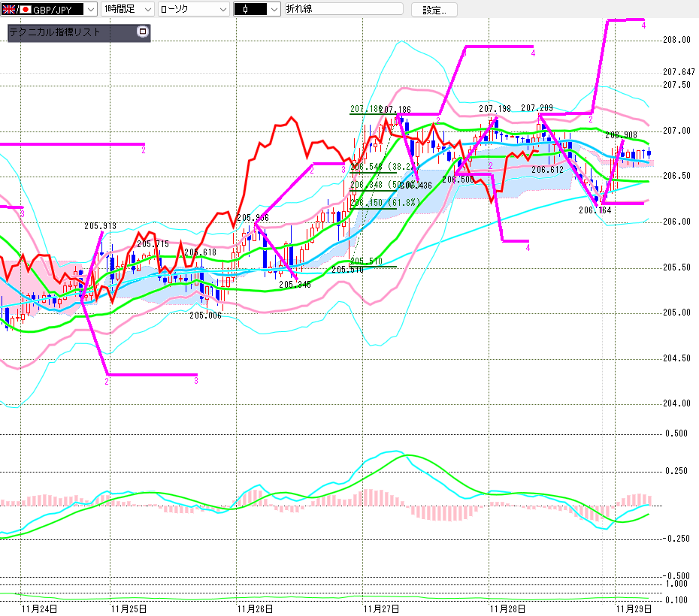Open the ローソク chart type dropdown
This screenshot has height=616, width=699.
(x=222, y=9)
